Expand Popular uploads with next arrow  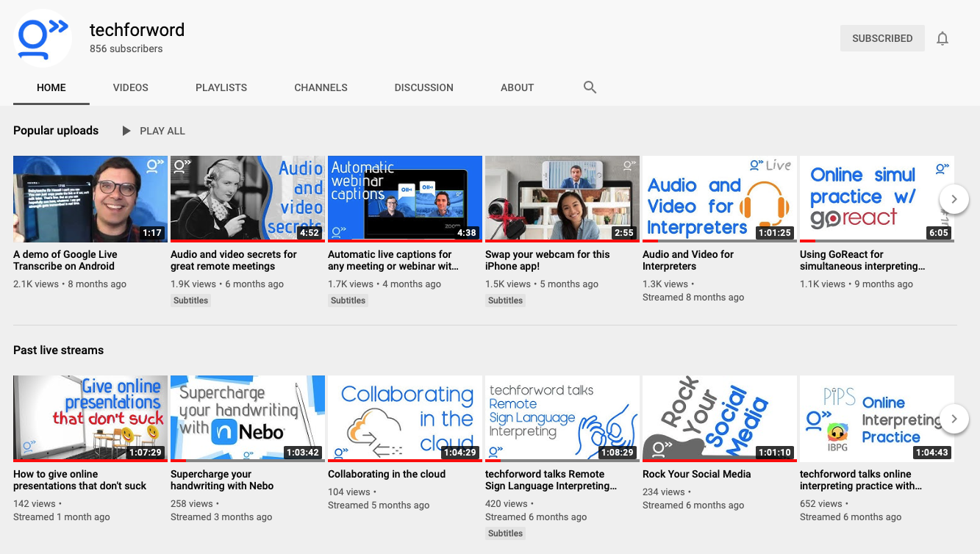[x=954, y=199]
